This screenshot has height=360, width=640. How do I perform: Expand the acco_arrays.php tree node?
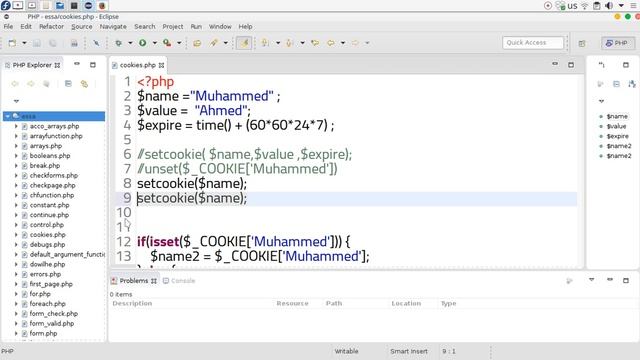[16, 126]
